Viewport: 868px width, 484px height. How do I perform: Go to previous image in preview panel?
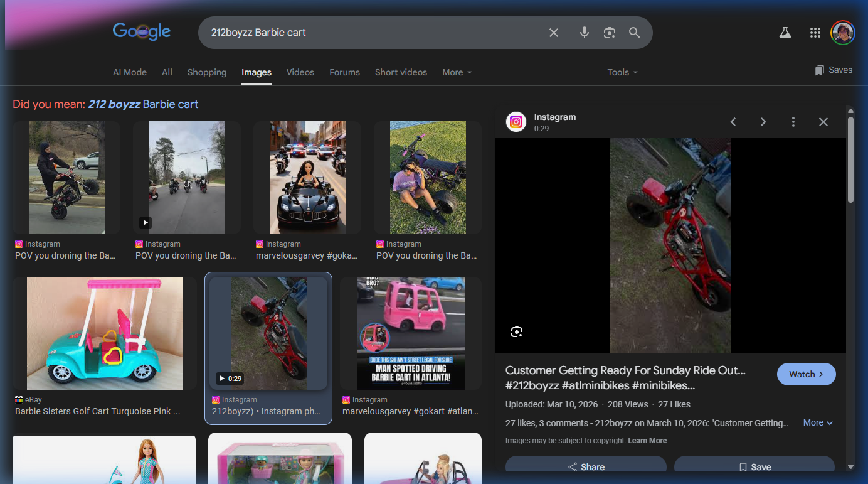coord(733,122)
